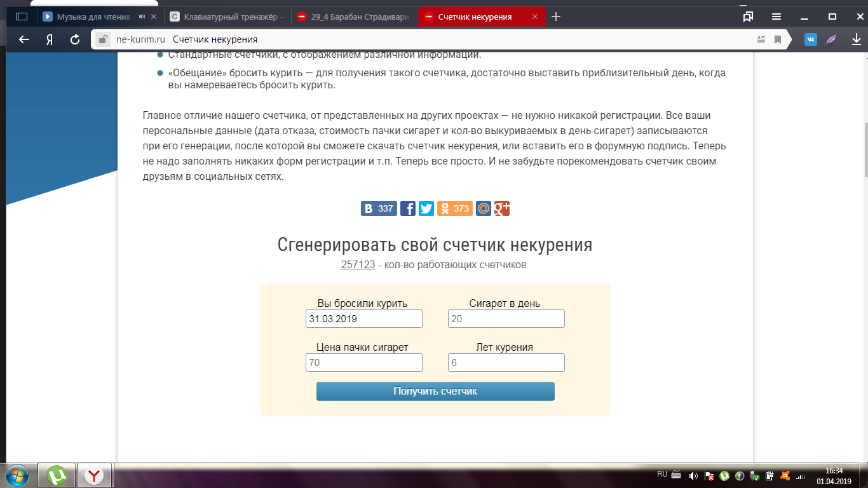Image resolution: width=868 pixels, height=488 pixels.
Task: Focus the Цена пачки сигарет field
Action: 364,363
